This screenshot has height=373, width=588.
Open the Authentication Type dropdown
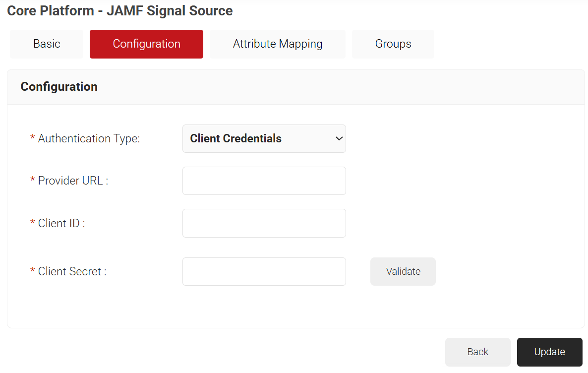264,138
